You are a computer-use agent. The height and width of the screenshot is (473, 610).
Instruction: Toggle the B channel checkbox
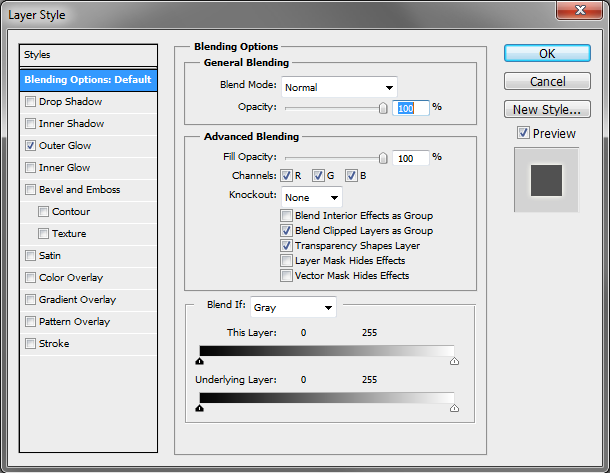coord(351,176)
